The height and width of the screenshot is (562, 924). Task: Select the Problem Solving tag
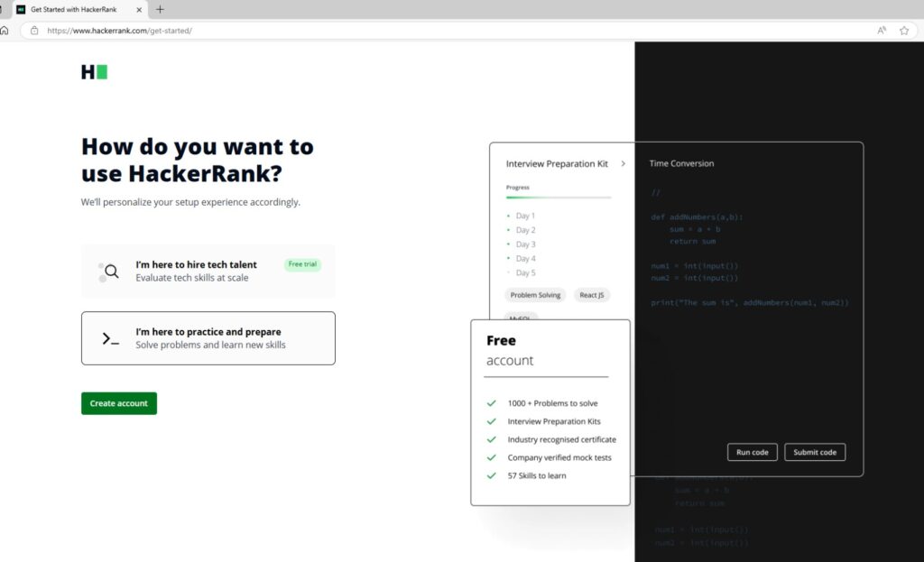534,295
